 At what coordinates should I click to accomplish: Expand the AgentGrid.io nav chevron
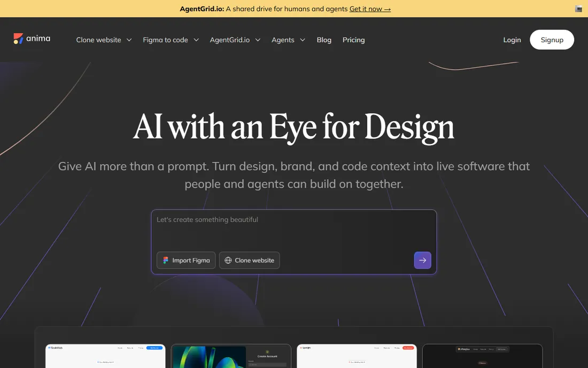[258, 40]
